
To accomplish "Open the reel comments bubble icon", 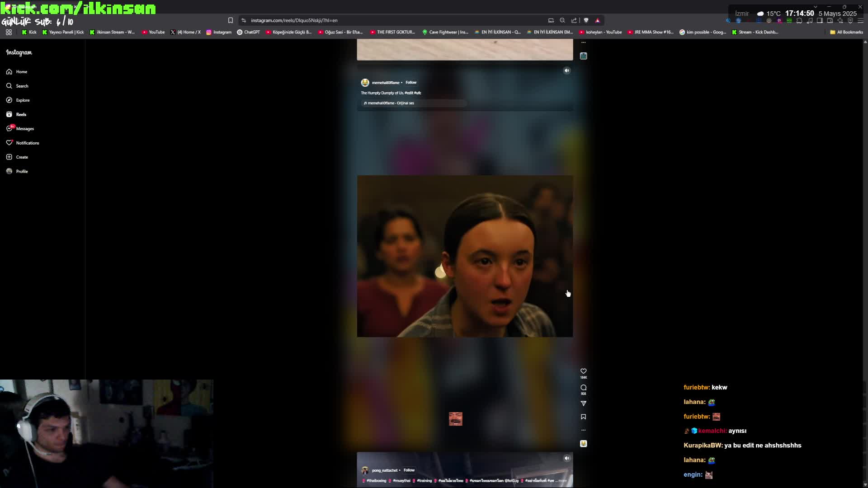I will coord(583,387).
